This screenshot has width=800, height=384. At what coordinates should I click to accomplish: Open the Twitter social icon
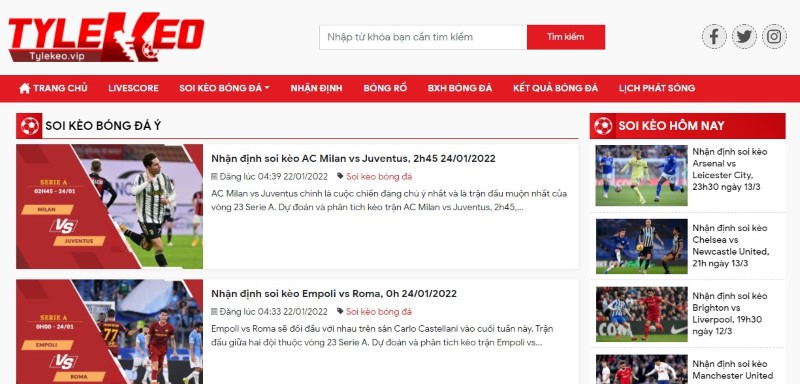pyautogui.click(x=744, y=37)
